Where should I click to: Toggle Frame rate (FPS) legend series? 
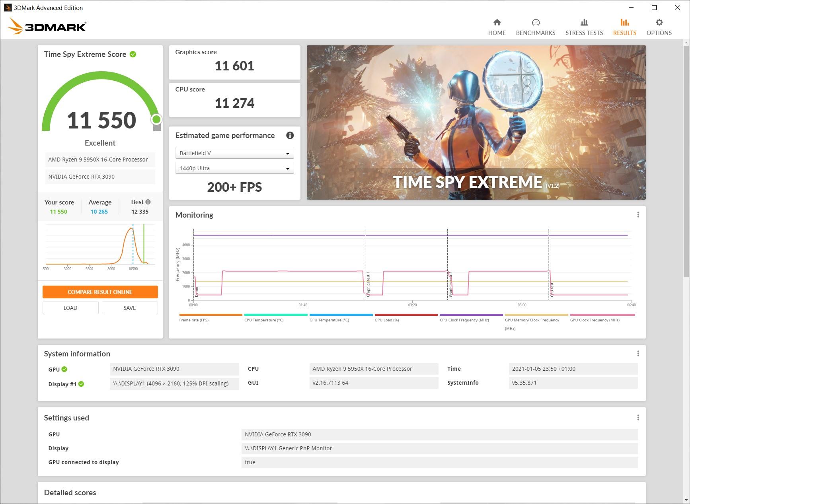point(194,320)
